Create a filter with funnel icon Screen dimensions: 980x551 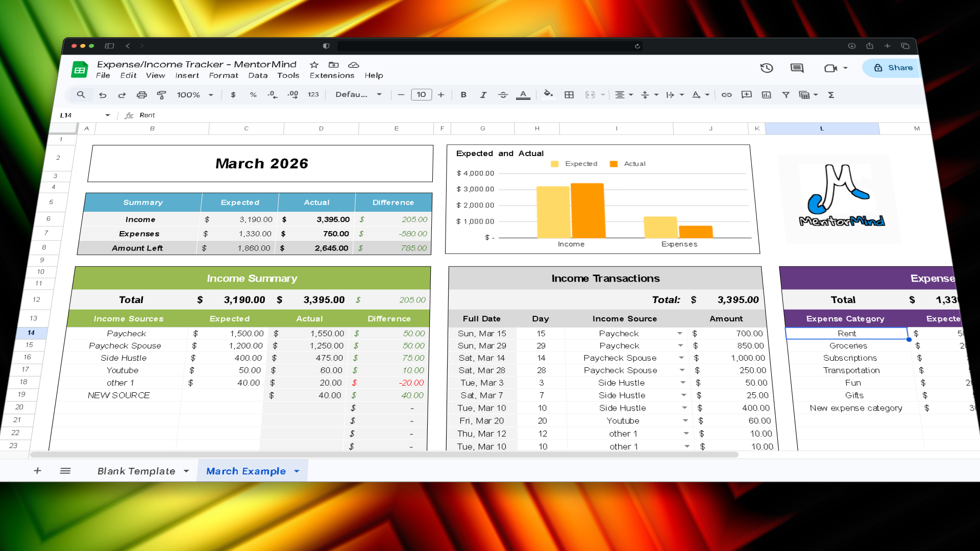[x=786, y=95]
